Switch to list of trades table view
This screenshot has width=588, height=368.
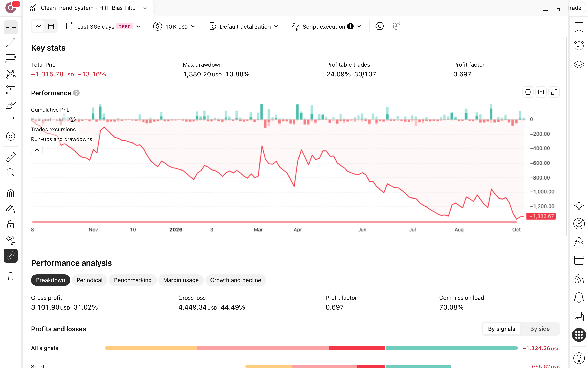(51, 26)
